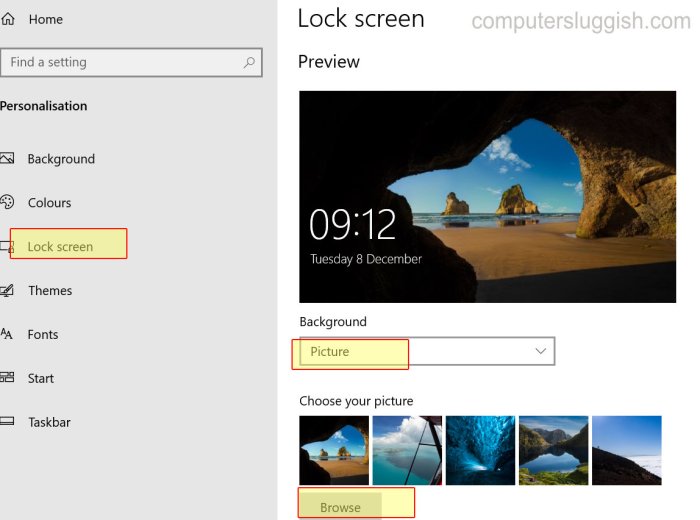Click the Home house icon
Viewport: 700px width, 520px height.
pyautogui.click(x=8, y=19)
